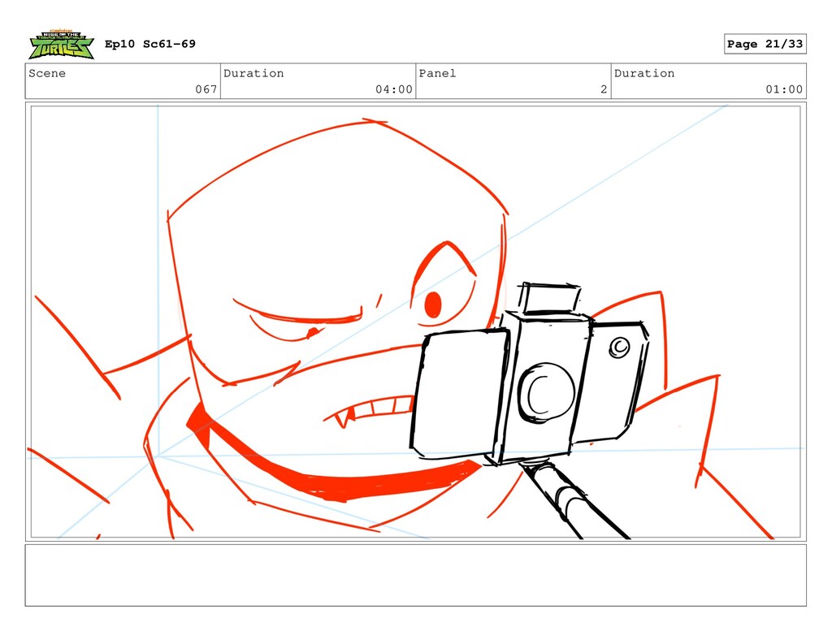Click the Rise of the Turtles logo
Viewport: 832px width, 644px height.
pyautogui.click(x=62, y=44)
